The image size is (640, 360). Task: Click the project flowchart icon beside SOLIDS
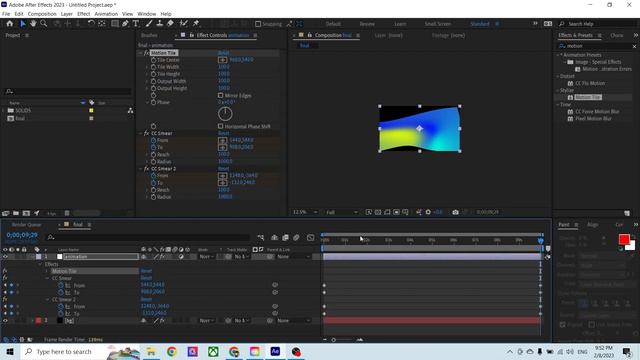(x=130, y=111)
